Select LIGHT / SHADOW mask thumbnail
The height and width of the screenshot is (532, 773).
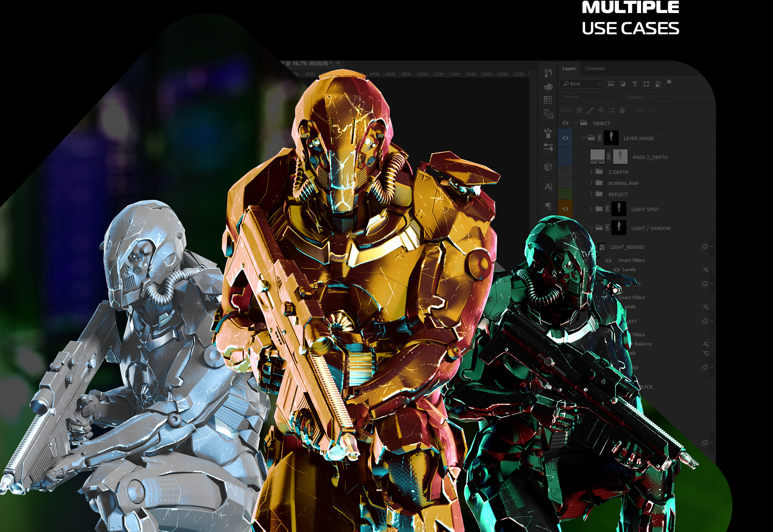click(619, 228)
